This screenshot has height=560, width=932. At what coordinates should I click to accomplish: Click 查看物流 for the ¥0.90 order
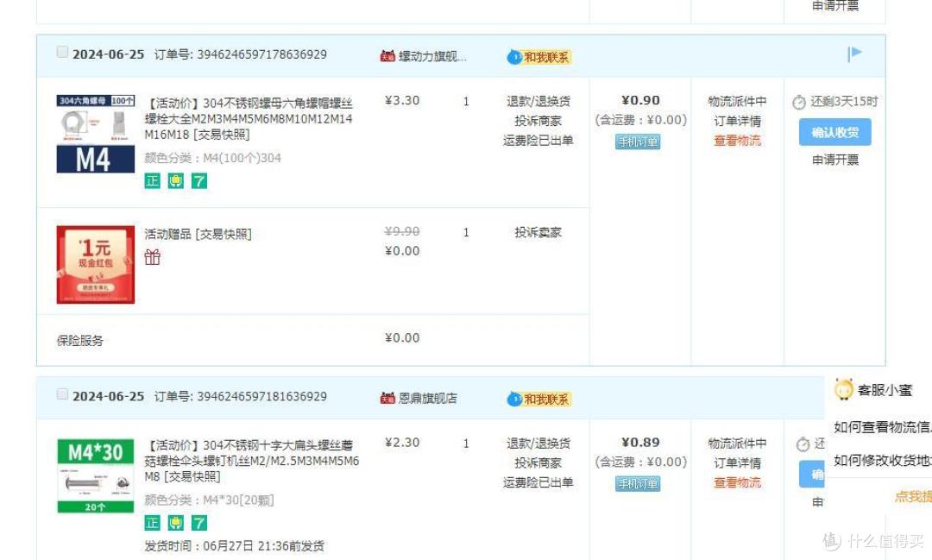coord(737,141)
